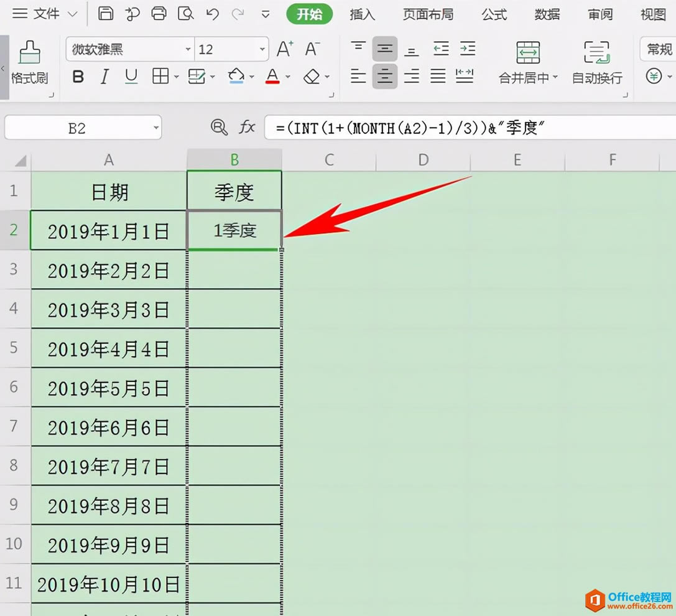Toggle Bold formatting
Screen dimensions: 676x616
point(78,77)
